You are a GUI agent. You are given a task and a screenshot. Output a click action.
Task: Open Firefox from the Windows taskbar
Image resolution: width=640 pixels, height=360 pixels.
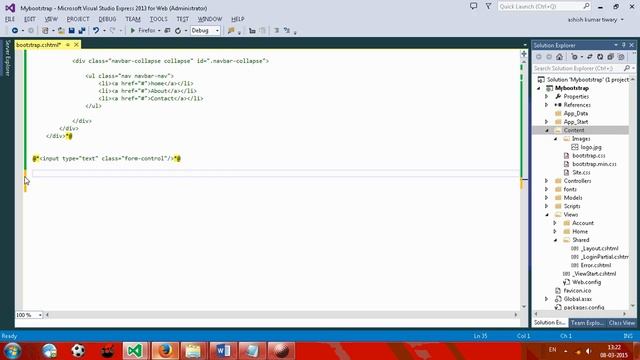165,351
